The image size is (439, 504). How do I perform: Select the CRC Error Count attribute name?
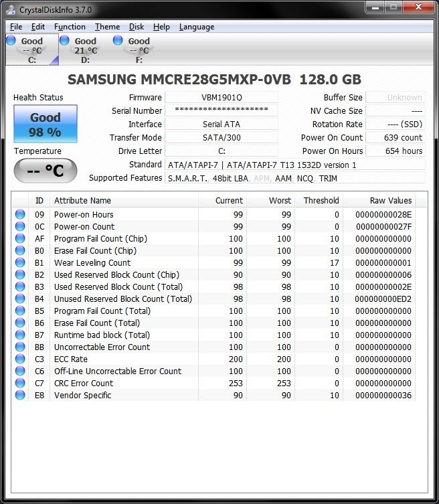click(84, 383)
